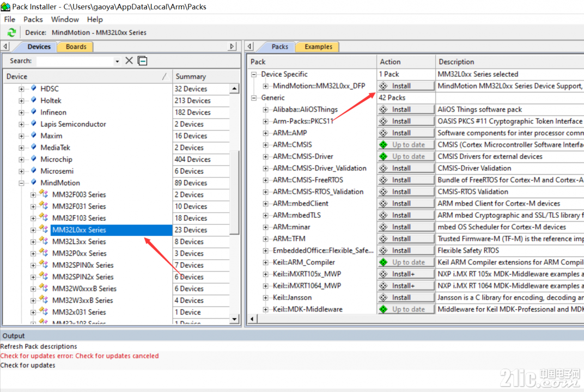Click the green status icon for Keil::ARM_Compiler
Image resolution: width=584 pixels, height=392 pixels.
click(x=384, y=262)
